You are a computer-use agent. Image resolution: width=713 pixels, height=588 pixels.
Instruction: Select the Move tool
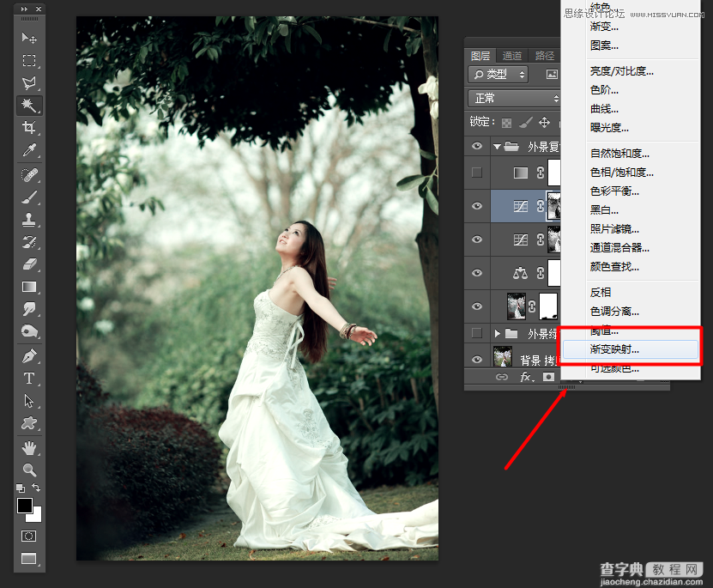(29, 38)
